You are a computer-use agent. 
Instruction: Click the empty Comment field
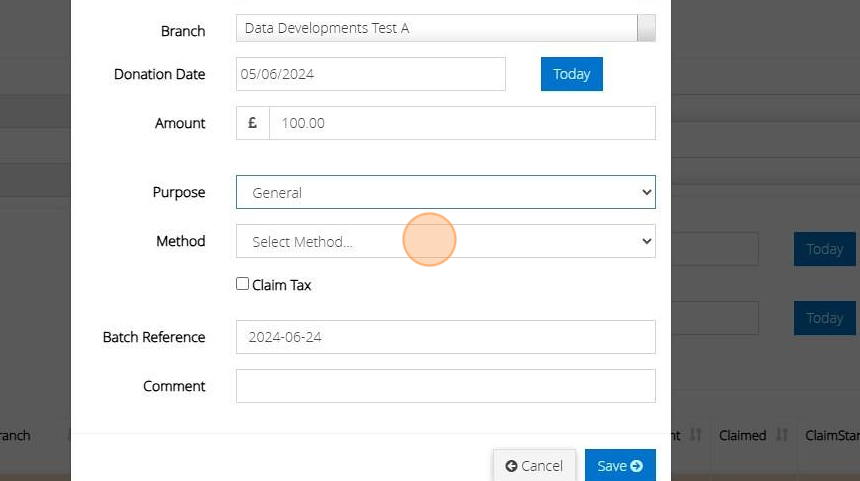click(x=445, y=386)
